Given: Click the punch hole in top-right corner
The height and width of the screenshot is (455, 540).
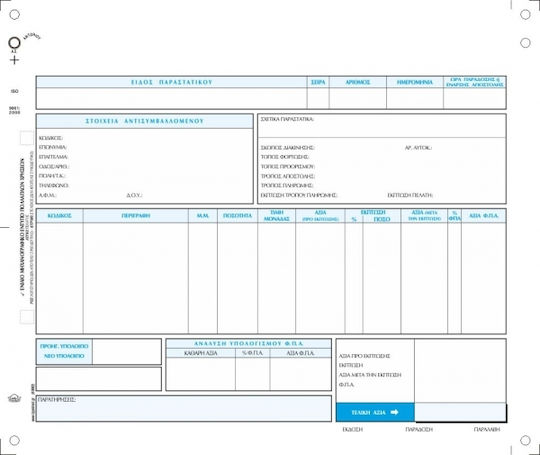Looking at the screenshot, I should 525,14.
